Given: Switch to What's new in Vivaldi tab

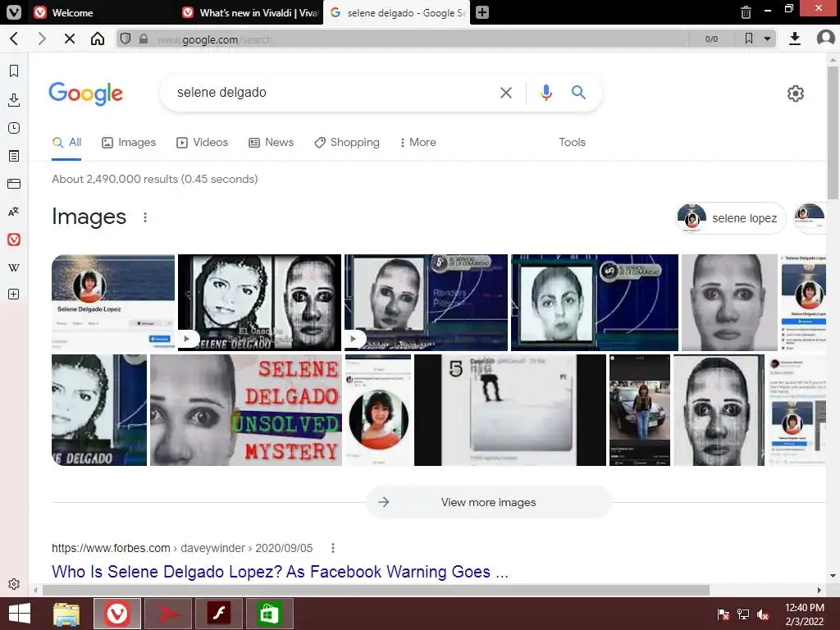Looking at the screenshot, I should (x=251, y=12).
